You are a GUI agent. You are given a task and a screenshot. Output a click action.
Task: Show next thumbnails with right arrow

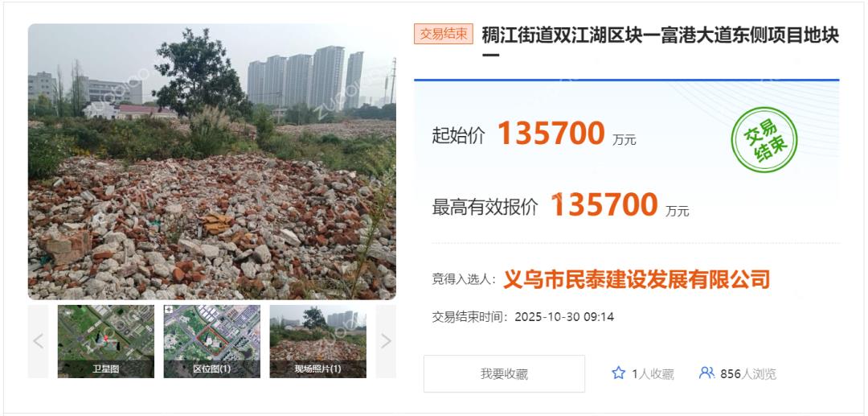[x=386, y=341]
